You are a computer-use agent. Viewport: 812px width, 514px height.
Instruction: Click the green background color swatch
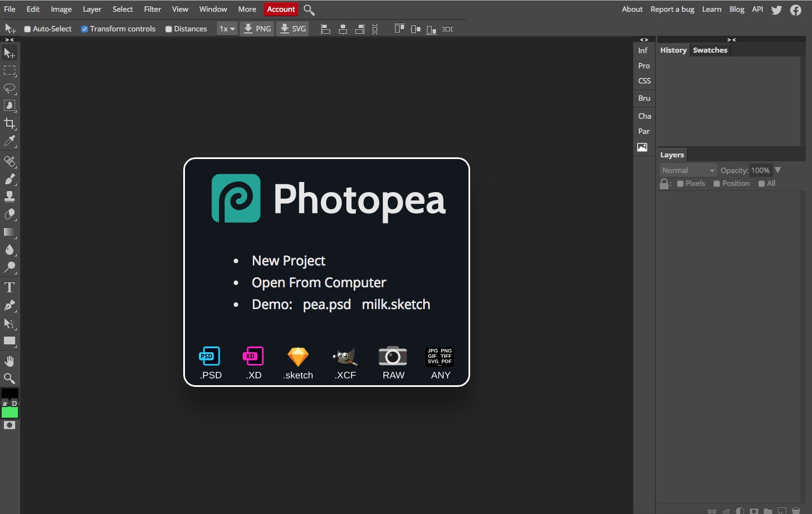tap(10, 413)
